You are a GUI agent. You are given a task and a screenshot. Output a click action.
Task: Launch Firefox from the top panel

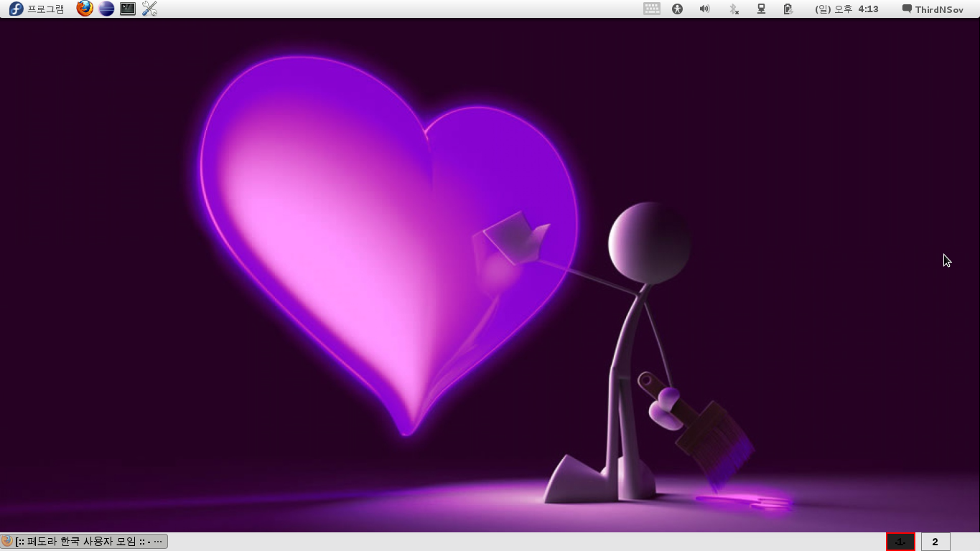tap(85, 9)
